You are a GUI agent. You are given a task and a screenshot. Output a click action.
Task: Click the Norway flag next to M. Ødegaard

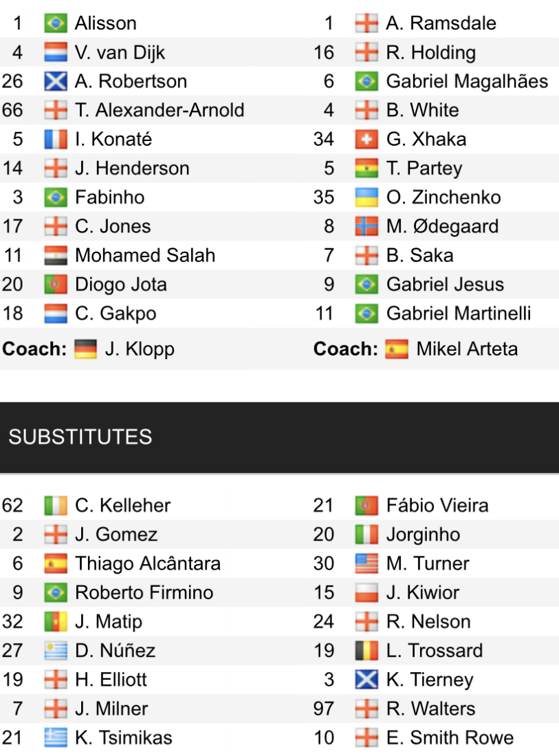[367, 226]
